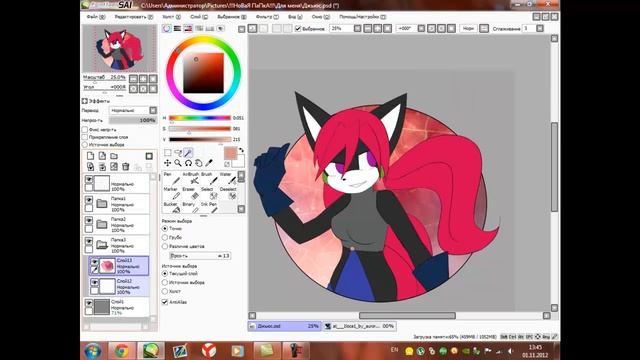Hide the Слой1 gray layer

[89, 303]
